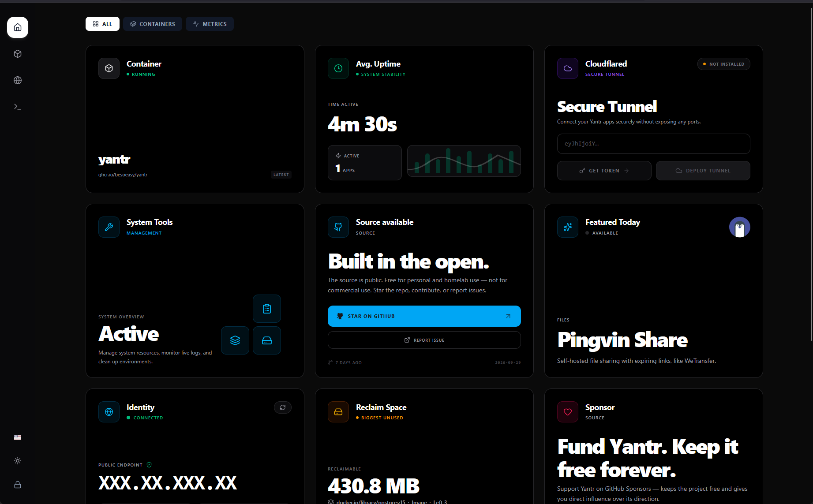This screenshot has width=813, height=504.
Task: Switch to the ALL tab
Action: tap(102, 24)
